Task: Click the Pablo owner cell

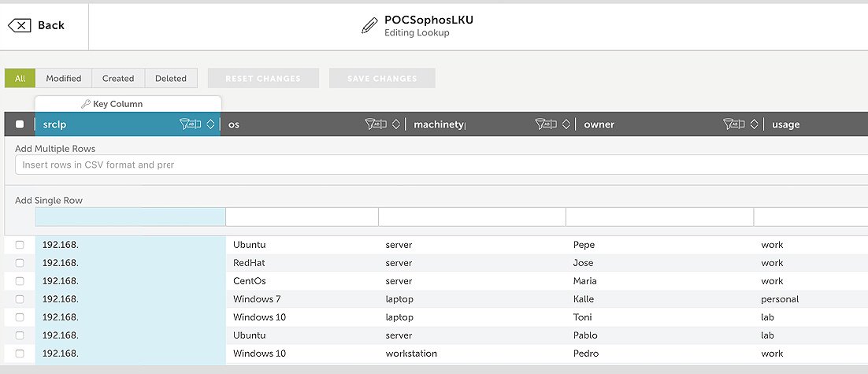Action: 585,335
